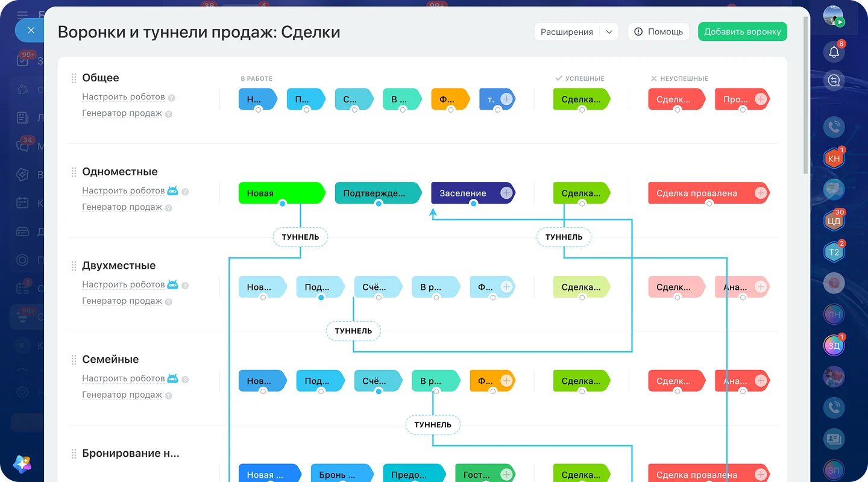Image resolution: width=868 pixels, height=482 pixels.
Task: Select the green Новая stage in Одноместные
Action: 282,193
